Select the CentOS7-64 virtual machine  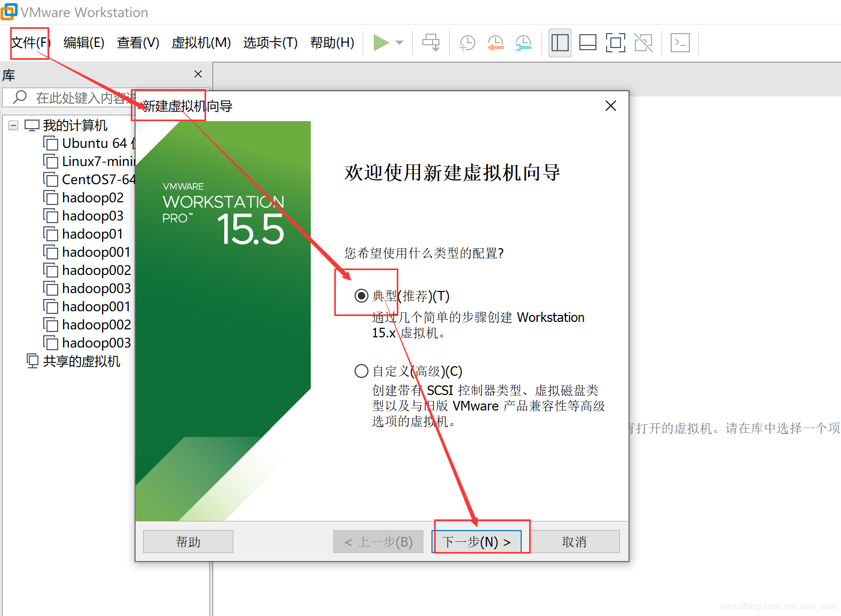pos(99,179)
